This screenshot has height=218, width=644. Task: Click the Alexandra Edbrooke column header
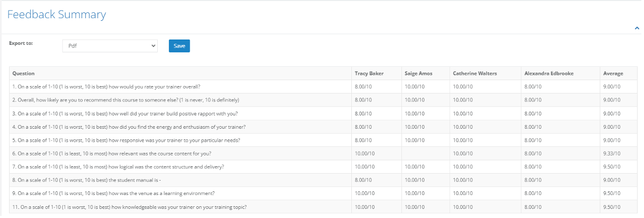pos(549,73)
